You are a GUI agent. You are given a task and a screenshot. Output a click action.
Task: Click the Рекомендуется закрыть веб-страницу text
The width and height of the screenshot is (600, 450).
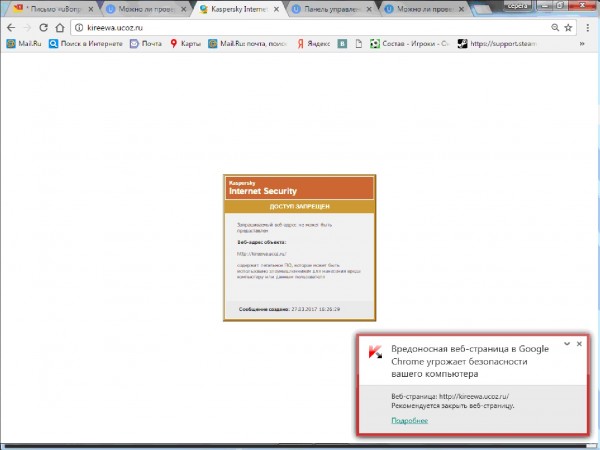pyautogui.click(x=453, y=406)
